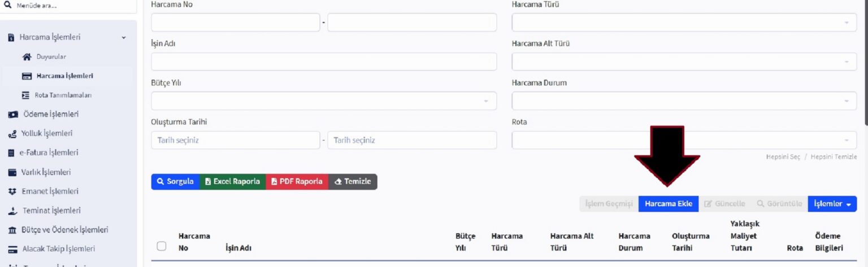Click the Ödeme İşlemleri money icon
The height and width of the screenshot is (267, 868).
(12, 115)
